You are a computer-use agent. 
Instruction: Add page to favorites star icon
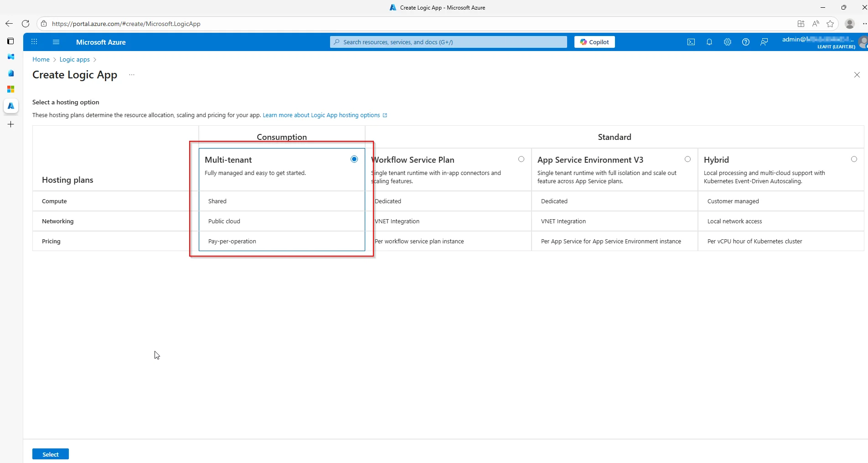830,24
